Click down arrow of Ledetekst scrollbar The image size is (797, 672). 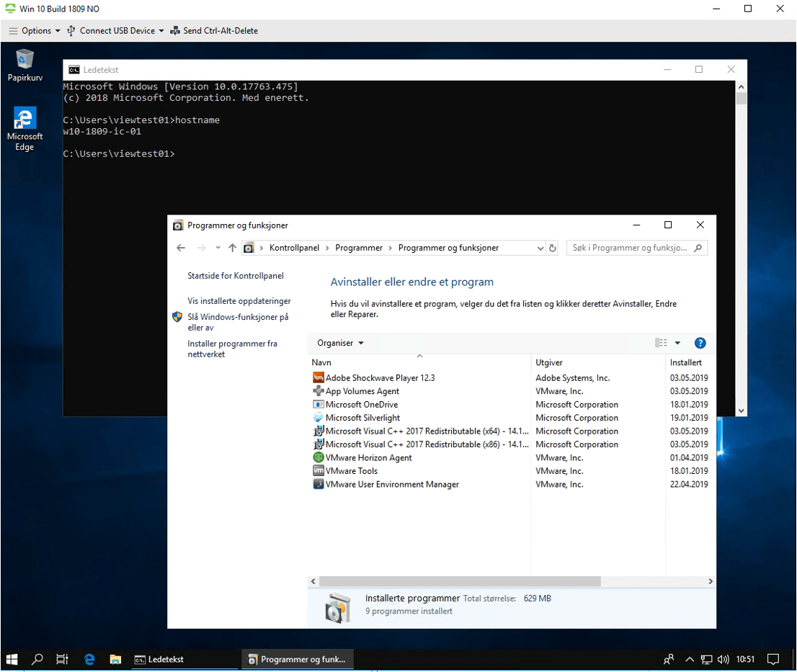pyautogui.click(x=741, y=411)
